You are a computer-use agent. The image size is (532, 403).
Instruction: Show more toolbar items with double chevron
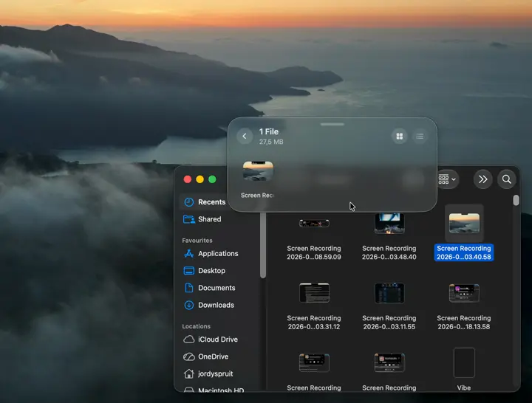[482, 179]
